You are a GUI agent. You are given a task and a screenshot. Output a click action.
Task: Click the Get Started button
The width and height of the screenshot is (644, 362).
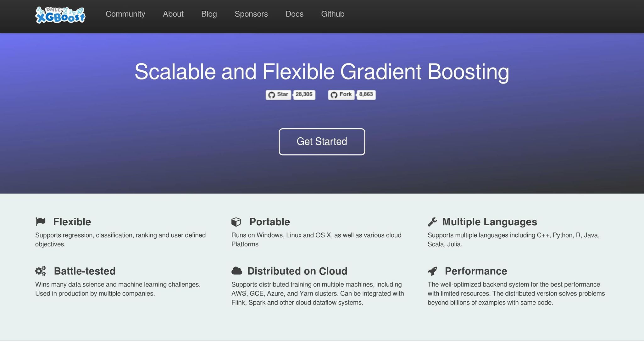322,141
